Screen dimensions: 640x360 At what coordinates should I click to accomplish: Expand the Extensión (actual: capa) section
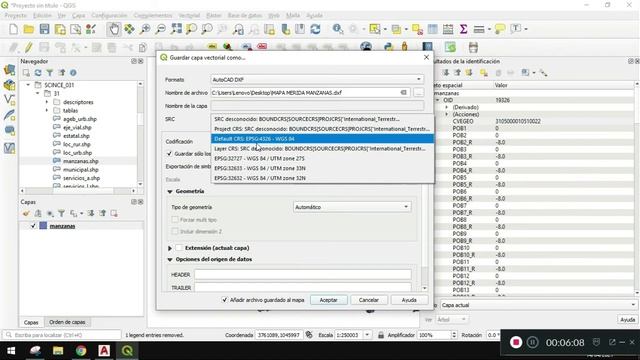click(170, 248)
